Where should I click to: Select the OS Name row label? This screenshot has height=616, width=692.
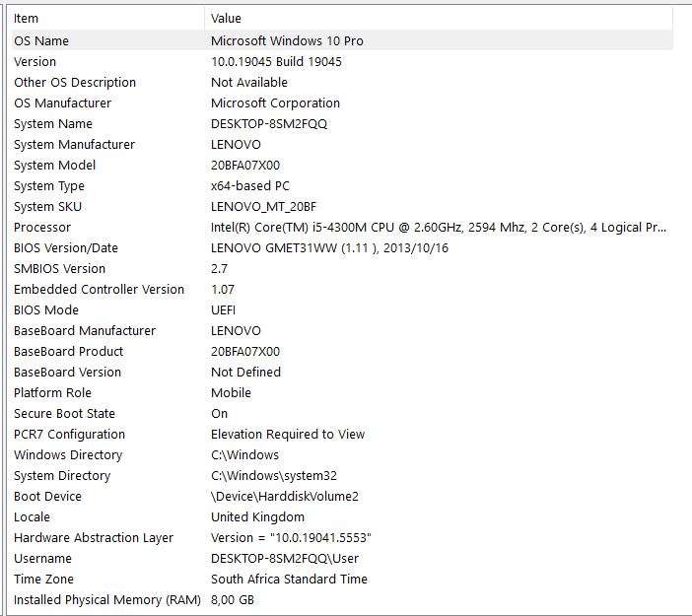point(41,41)
